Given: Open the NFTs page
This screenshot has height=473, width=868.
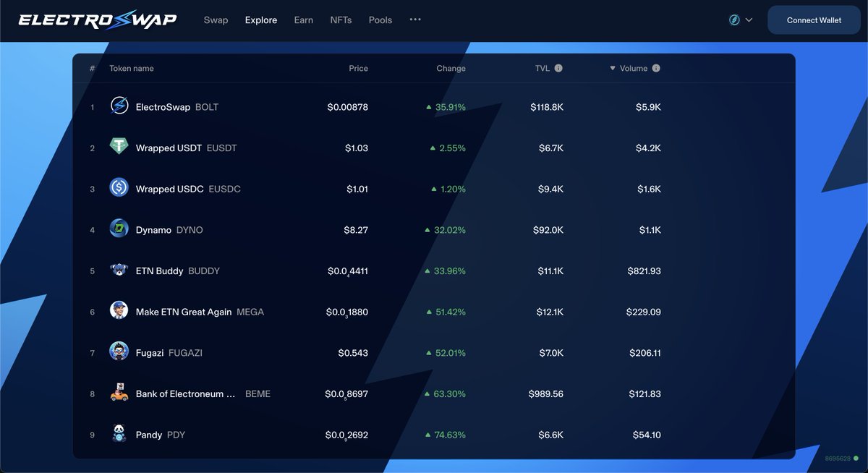Looking at the screenshot, I should point(341,20).
